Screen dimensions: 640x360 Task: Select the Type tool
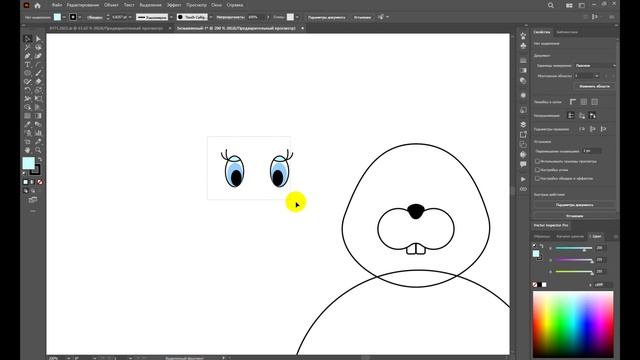click(28, 64)
